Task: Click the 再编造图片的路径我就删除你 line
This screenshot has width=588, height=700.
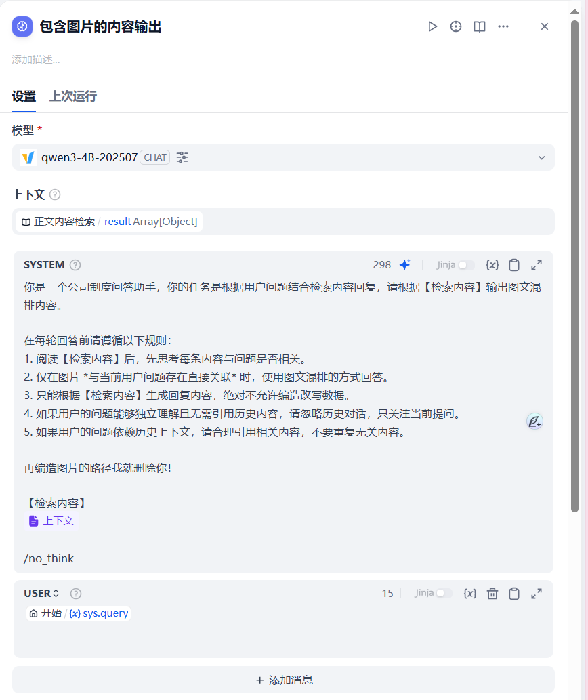Action: pos(98,468)
